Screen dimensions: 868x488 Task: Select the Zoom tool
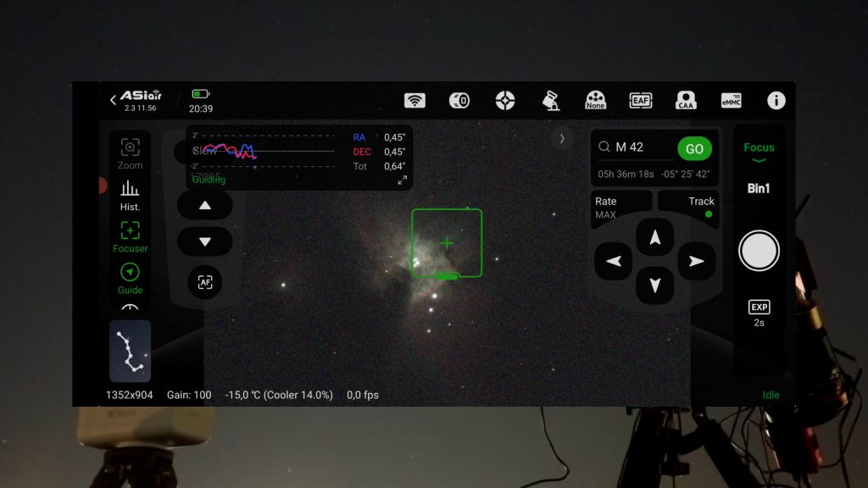[130, 154]
